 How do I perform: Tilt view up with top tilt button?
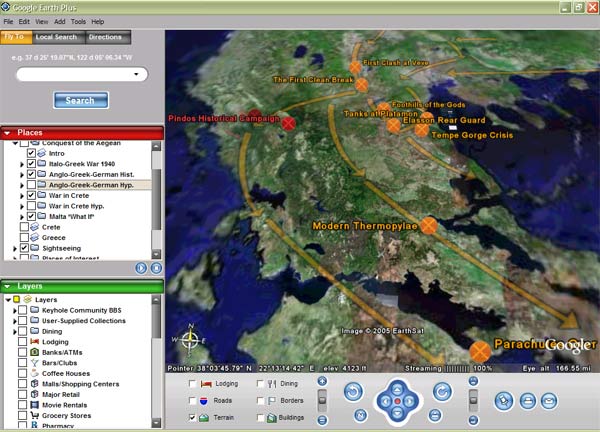[473, 381]
